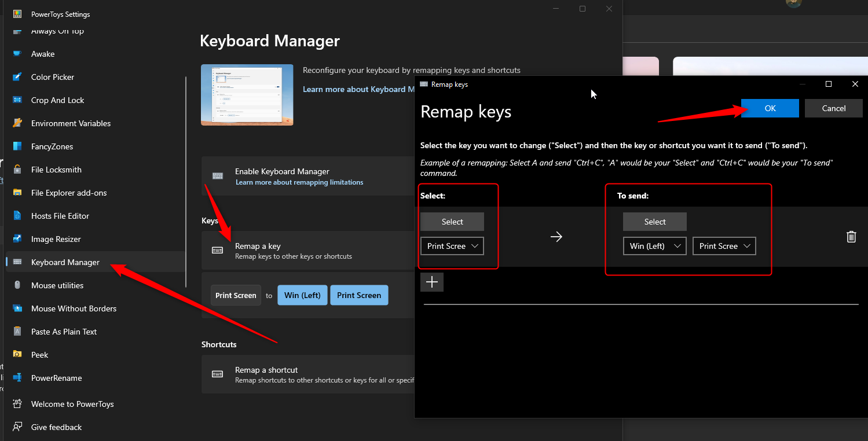Click the Mouse Without Borders icon
Viewport: 868px width, 441px height.
[x=19, y=308]
